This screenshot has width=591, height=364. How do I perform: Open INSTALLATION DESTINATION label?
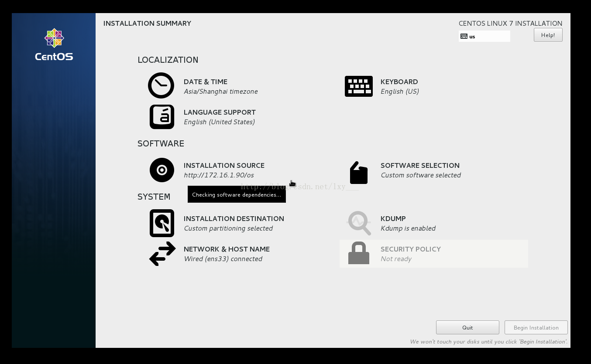click(234, 219)
